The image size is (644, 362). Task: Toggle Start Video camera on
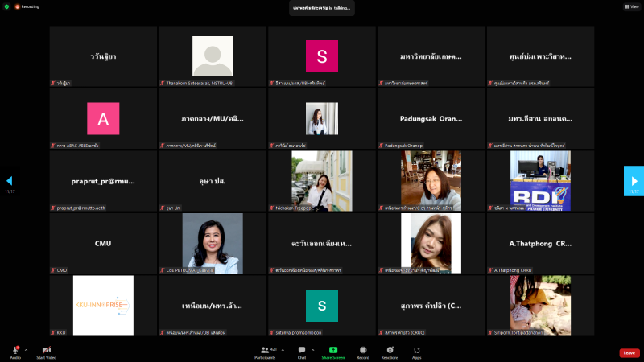(x=46, y=350)
